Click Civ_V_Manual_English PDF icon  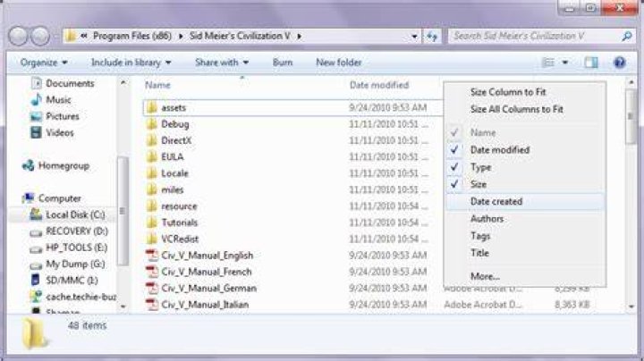[152, 256]
